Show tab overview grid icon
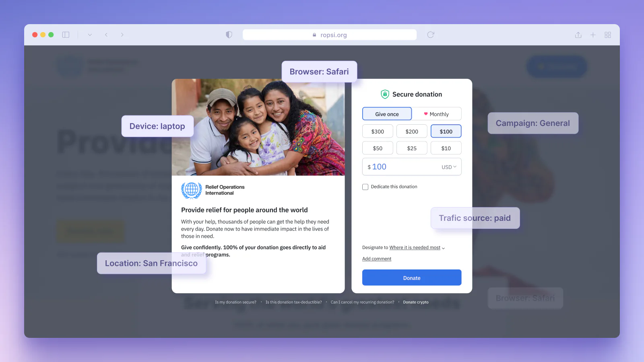Screen dimensions: 644x362 608,35
